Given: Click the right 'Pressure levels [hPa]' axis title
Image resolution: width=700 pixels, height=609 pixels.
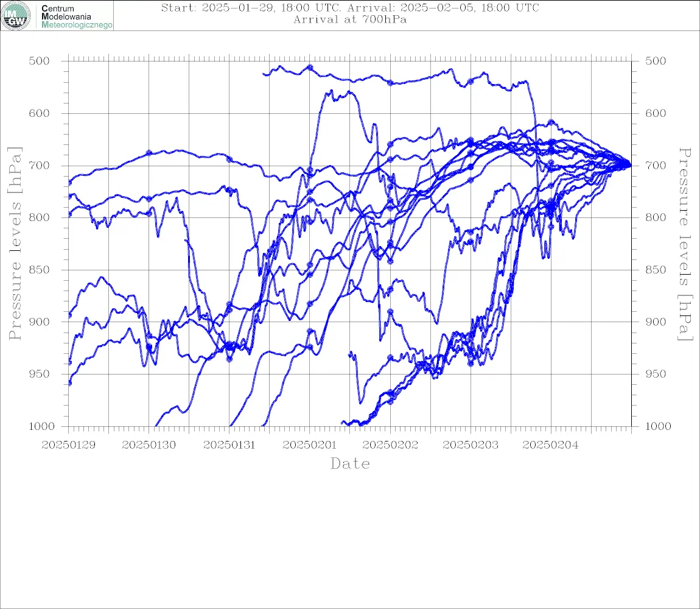Looking at the screenshot, I should 685,244.
